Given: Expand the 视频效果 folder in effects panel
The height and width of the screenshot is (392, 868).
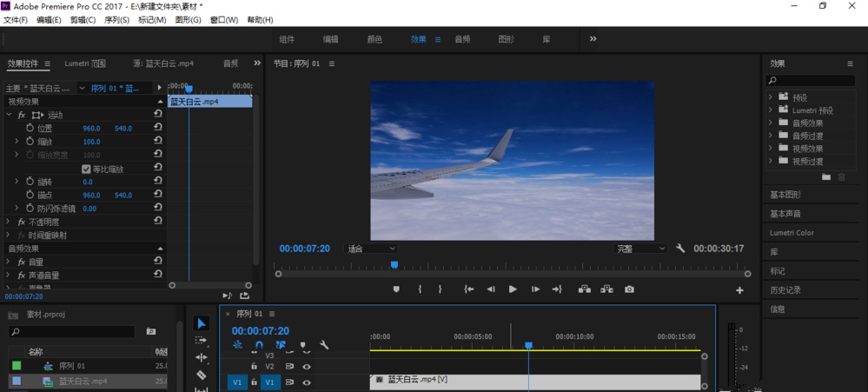Looking at the screenshot, I should [x=771, y=149].
